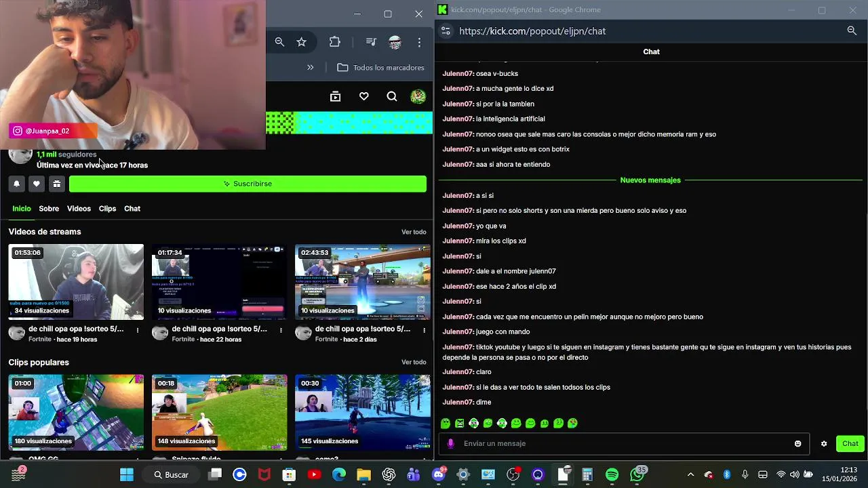Open Discord from the taskbar
This screenshot has height=488, width=868.
pos(438,474)
